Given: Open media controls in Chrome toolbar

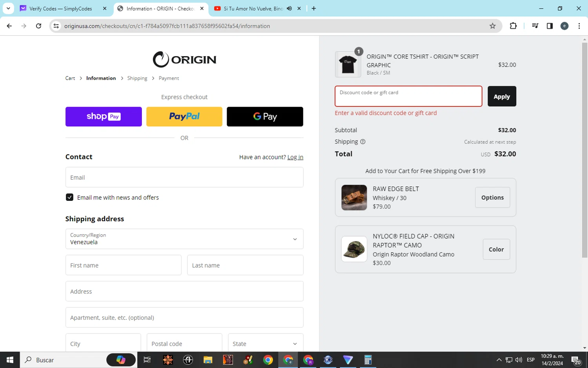Looking at the screenshot, I should pyautogui.click(x=535, y=26).
